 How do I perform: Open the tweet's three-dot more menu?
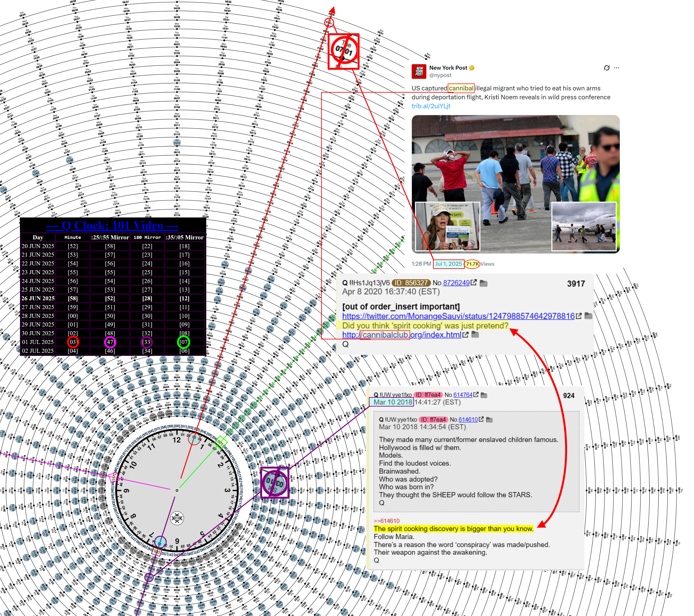616,68
